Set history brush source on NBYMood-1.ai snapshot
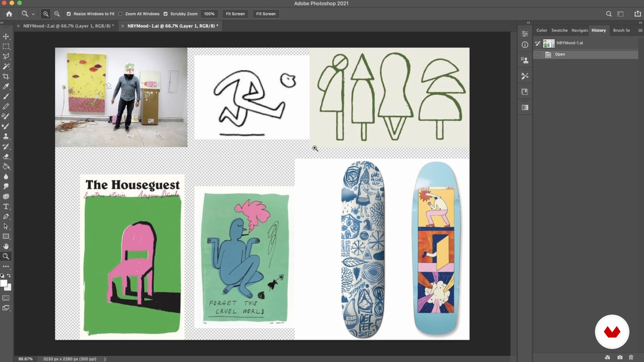 [x=538, y=43]
